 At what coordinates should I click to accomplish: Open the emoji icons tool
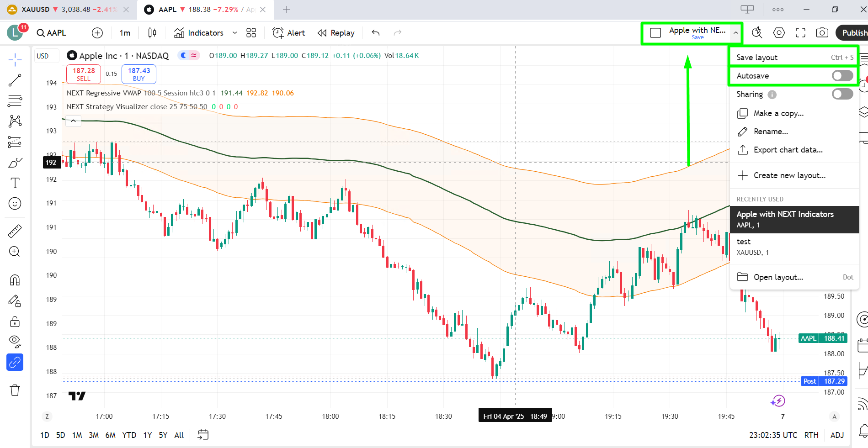tap(15, 204)
